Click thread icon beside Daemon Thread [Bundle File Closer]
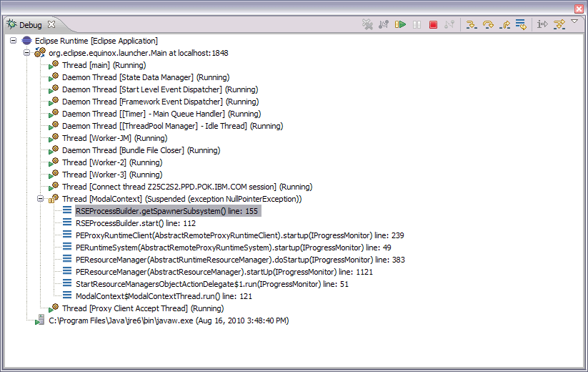This screenshot has width=588, height=372. pos(54,150)
